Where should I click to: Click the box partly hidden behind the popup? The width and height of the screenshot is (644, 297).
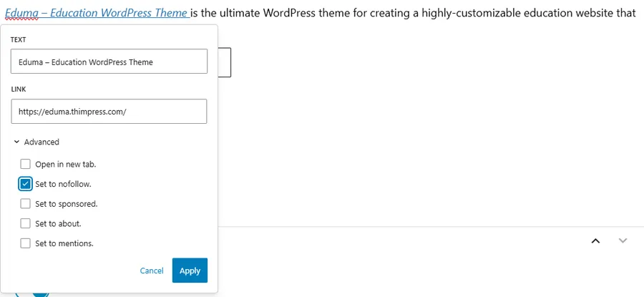click(224, 62)
